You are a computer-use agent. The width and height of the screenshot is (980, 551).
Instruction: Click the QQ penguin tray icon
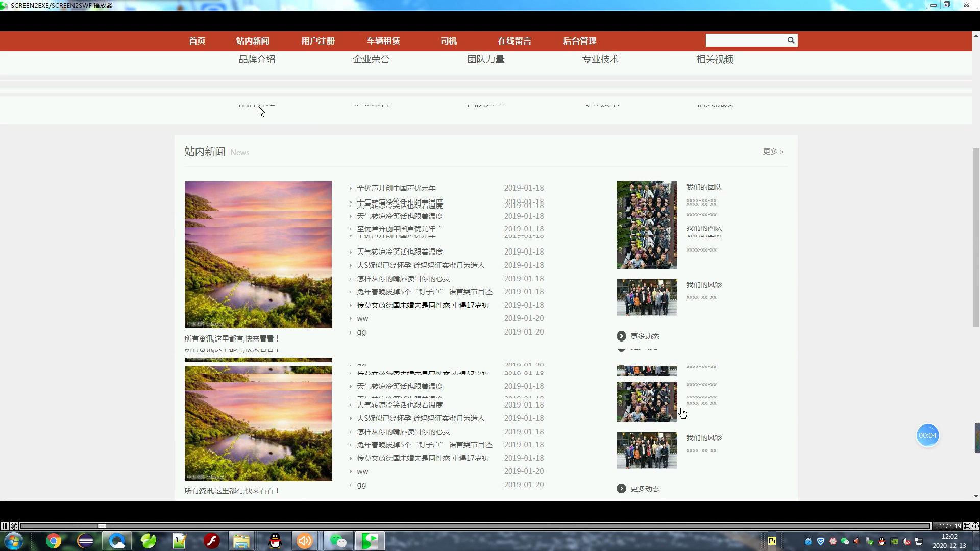tap(881, 541)
